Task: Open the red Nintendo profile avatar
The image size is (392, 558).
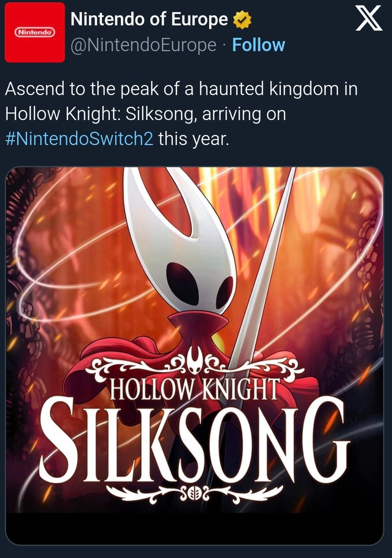Action: 35,33
